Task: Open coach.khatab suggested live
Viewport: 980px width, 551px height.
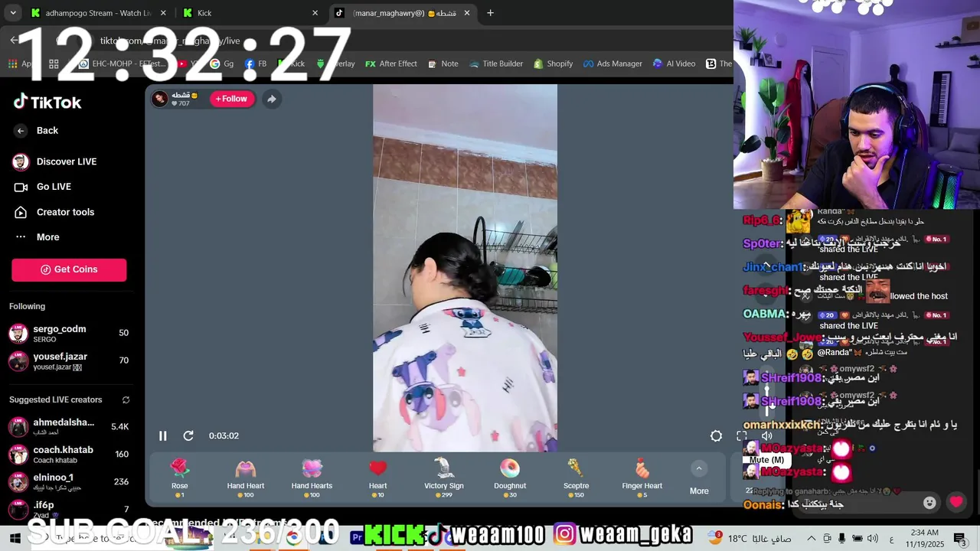Action: [69, 454]
